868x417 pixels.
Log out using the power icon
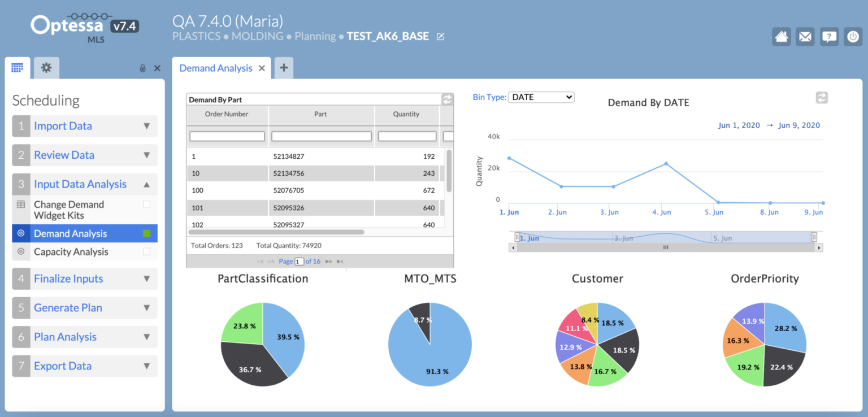[x=853, y=36]
